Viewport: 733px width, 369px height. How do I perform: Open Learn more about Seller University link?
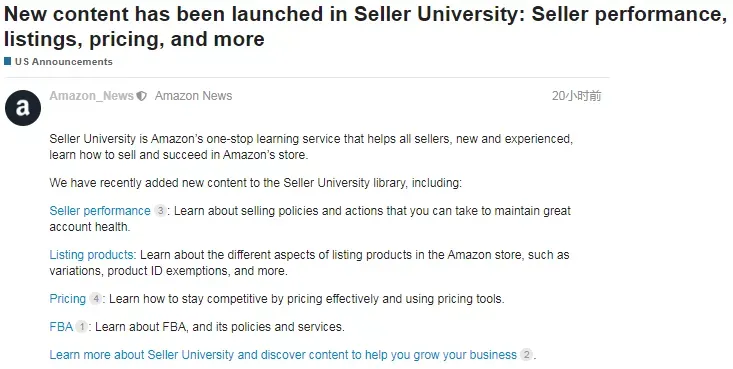coord(283,355)
